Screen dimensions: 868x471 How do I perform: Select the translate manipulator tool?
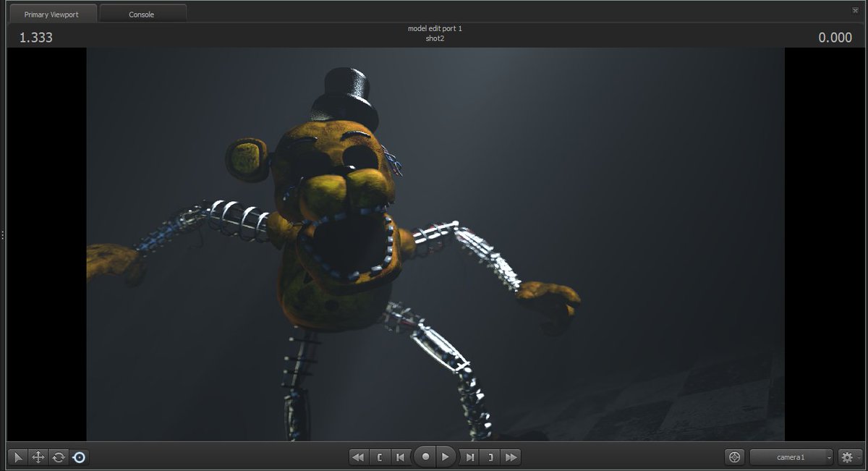click(38, 457)
